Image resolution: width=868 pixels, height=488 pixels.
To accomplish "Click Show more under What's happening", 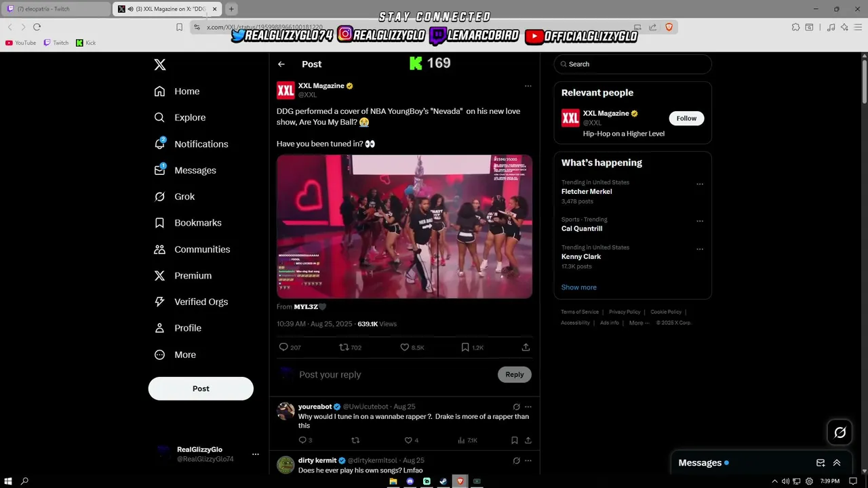I will point(579,287).
